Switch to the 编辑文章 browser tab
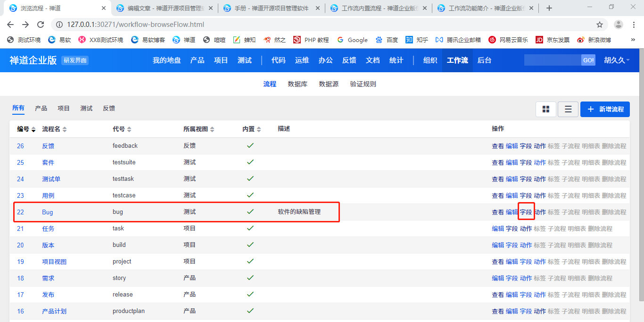The height and width of the screenshot is (322, 644). tap(165, 8)
